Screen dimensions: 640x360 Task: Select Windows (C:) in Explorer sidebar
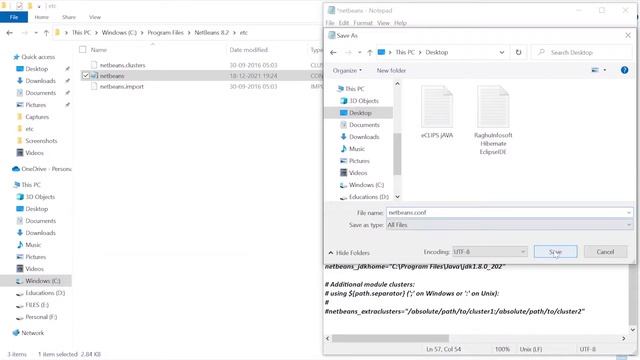coord(42,281)
